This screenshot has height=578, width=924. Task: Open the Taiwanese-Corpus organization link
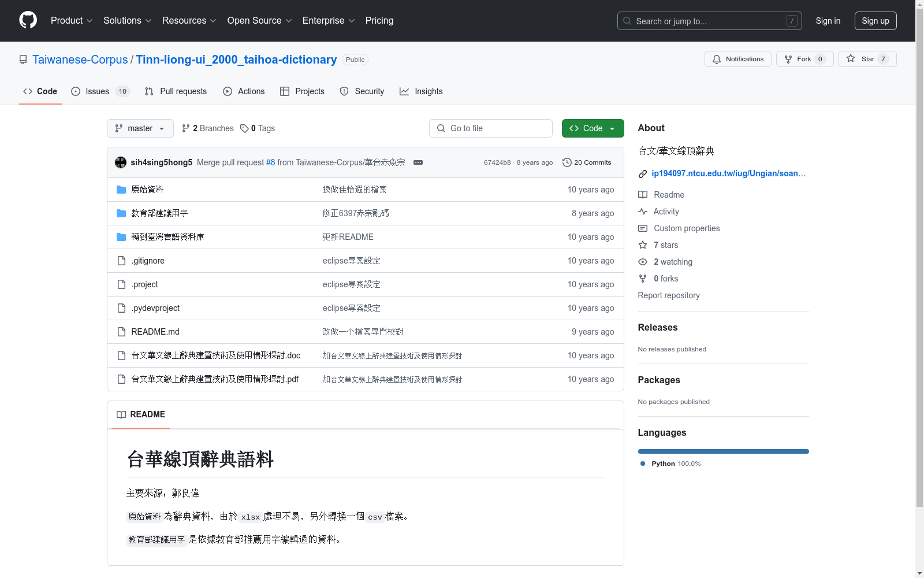80,60
